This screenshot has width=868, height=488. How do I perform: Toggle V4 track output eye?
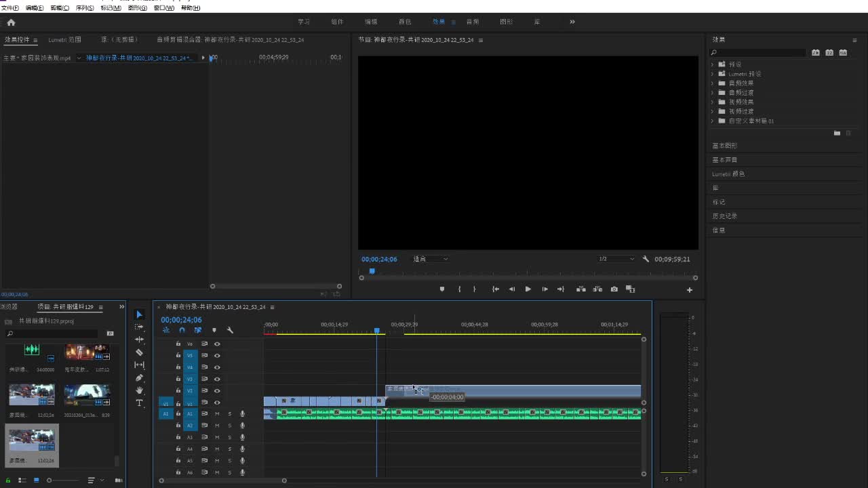[217, 367]
